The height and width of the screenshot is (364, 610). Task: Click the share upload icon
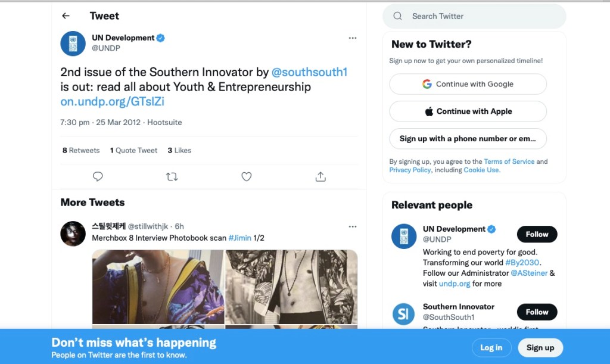point(320,176)
